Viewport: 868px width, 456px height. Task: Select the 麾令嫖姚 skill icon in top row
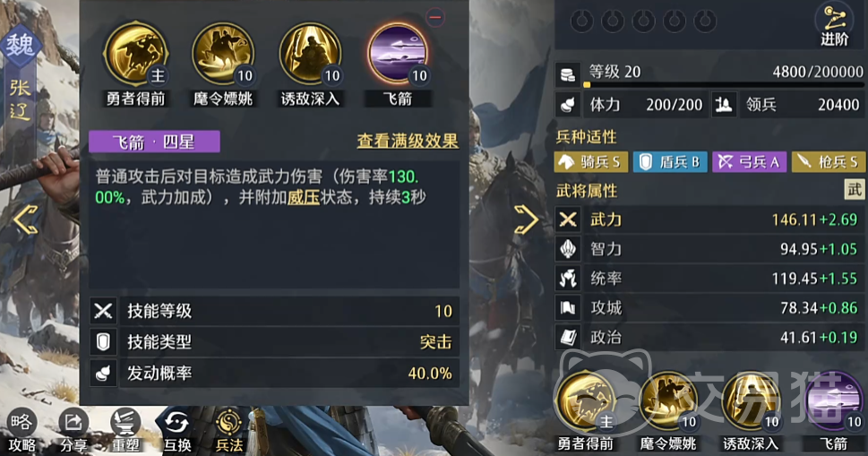click(223, 54)
